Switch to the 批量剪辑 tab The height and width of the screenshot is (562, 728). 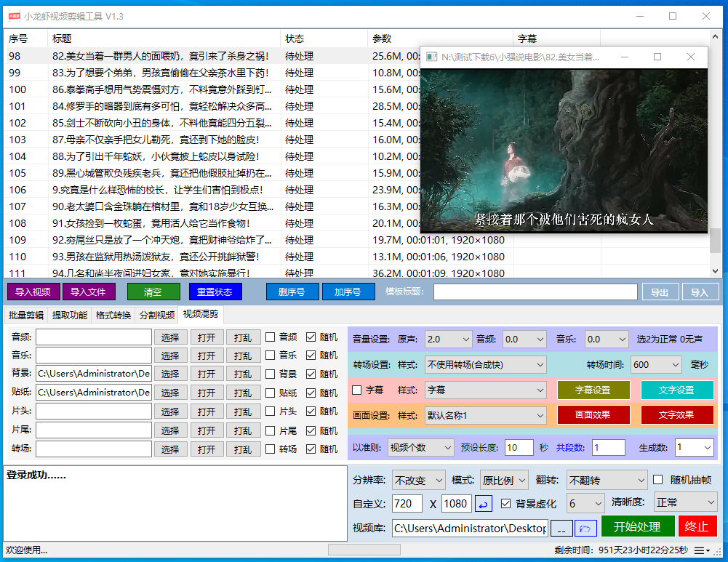(26, 315)
